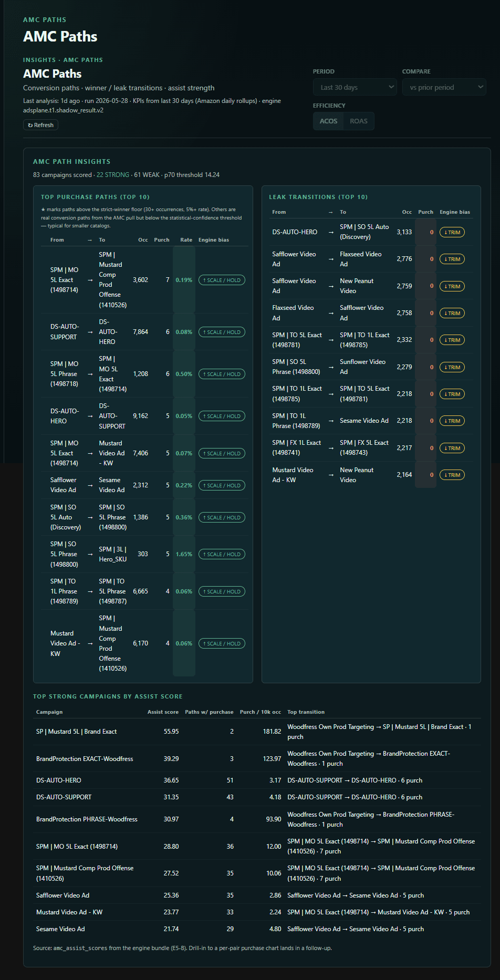Click the 'Assist score' column header
500x980 pixels.
(x=163, y=712)
